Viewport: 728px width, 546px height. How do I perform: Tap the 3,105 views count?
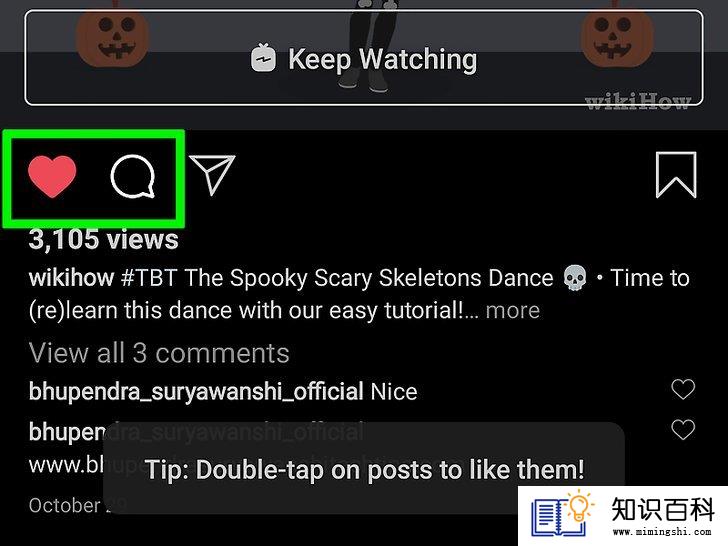click(x=104, y=240)
